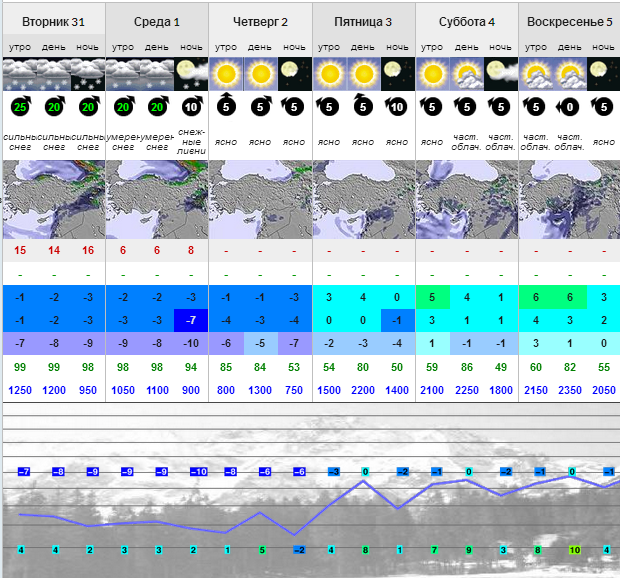
Task: Click freezing level value 750
Action: click(x=294, y=390)
